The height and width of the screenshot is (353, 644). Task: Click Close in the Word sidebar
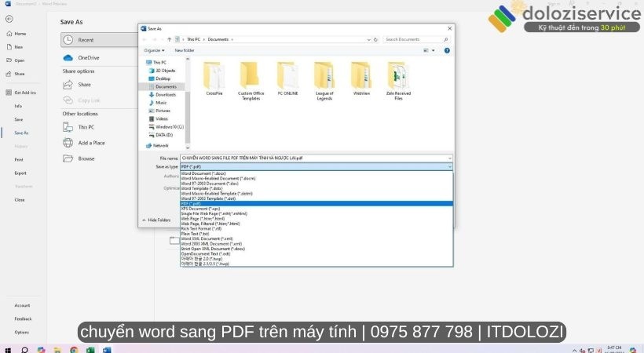coord(20,200)
